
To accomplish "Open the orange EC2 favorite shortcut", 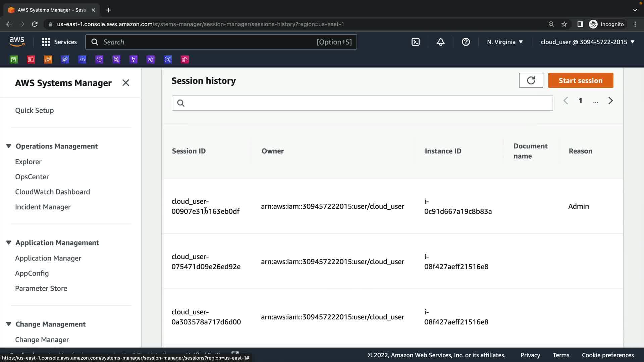I will 48,60.
